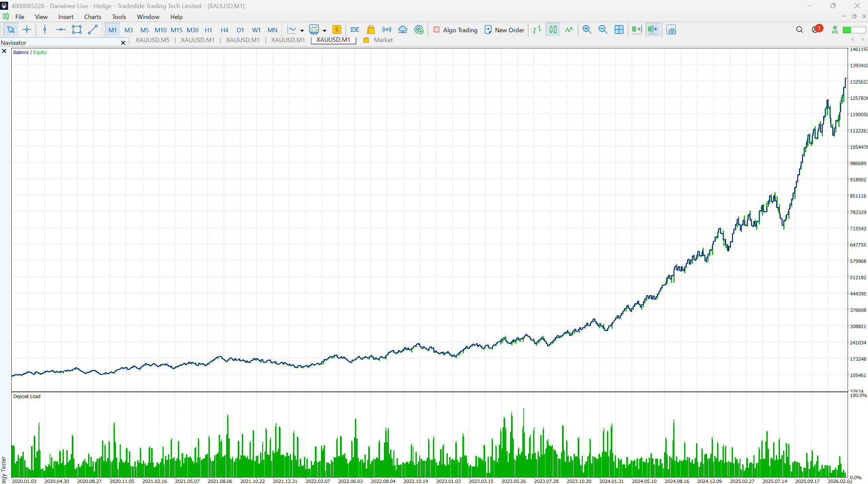Open the search magnifier icon
The image size is (868, 484).
click(x=799, y=30)
